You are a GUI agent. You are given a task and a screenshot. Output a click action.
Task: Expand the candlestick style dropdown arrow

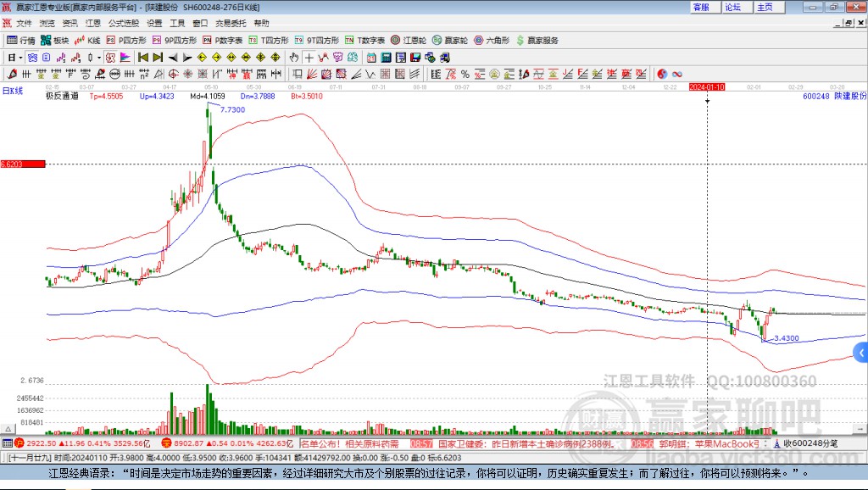pos(99,58)
